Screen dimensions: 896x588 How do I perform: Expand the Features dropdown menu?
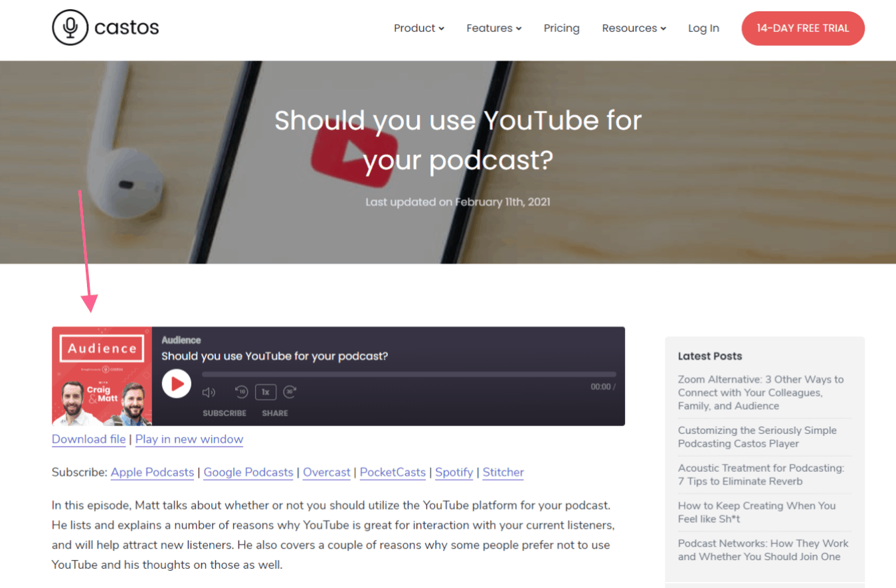(494, 28)
